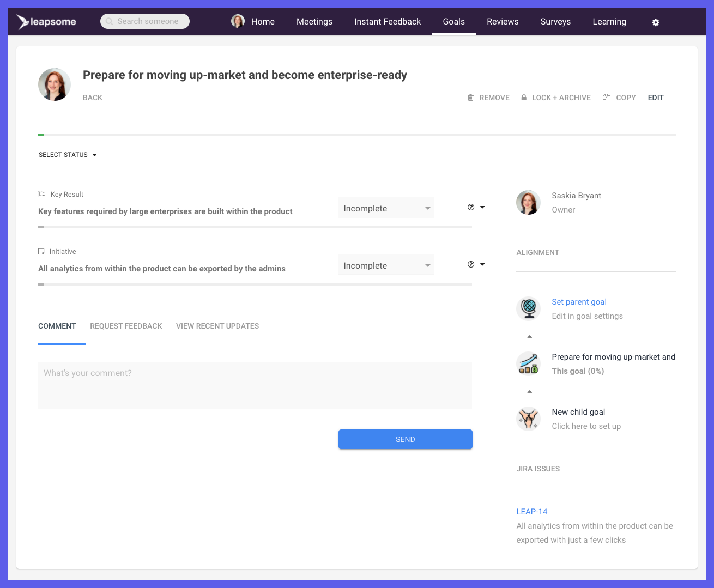Viewport: 714px width, 588px height.
Task: Click New child goal text
Action: pos(578,412)
